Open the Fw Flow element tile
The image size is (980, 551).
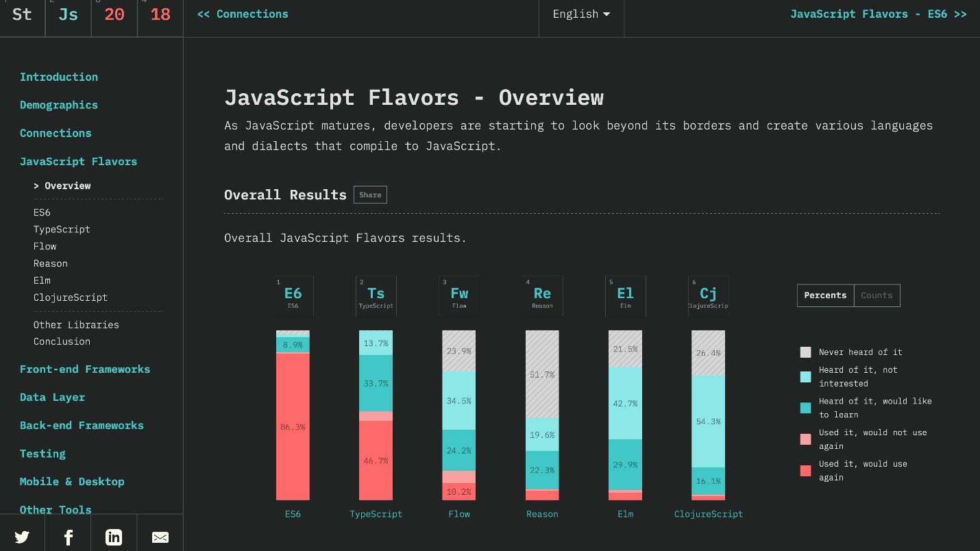459,296
